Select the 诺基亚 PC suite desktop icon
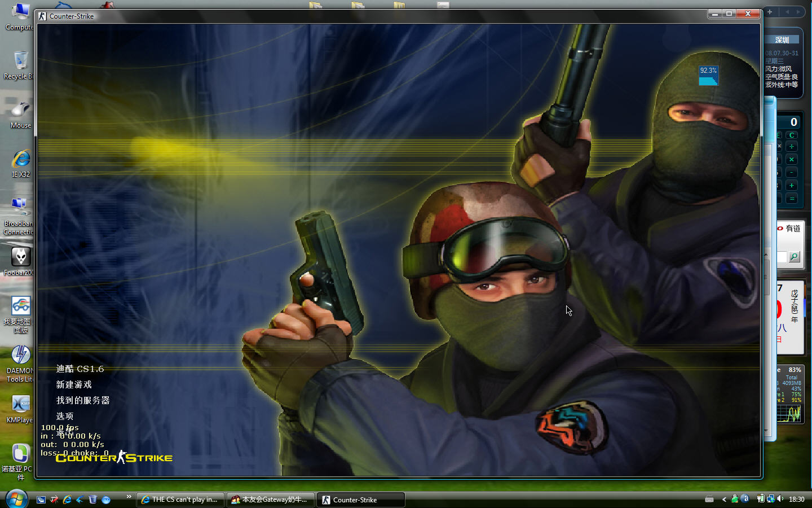The width and height of the screenshot is (812, 508). point(17,462)
